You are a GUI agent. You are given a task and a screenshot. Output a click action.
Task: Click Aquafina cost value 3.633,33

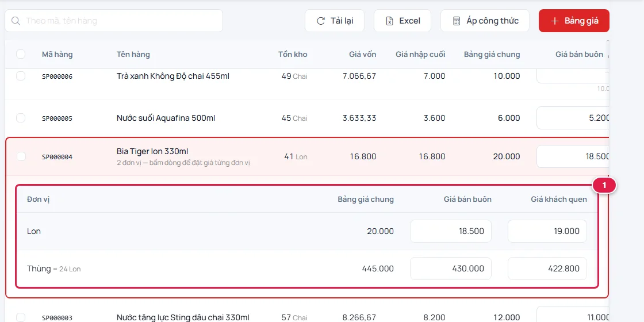coord(359,118)
